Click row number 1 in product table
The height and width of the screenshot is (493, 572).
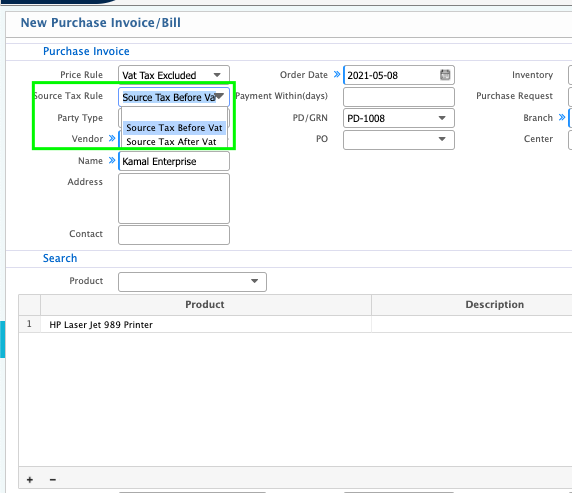[29, 324]
